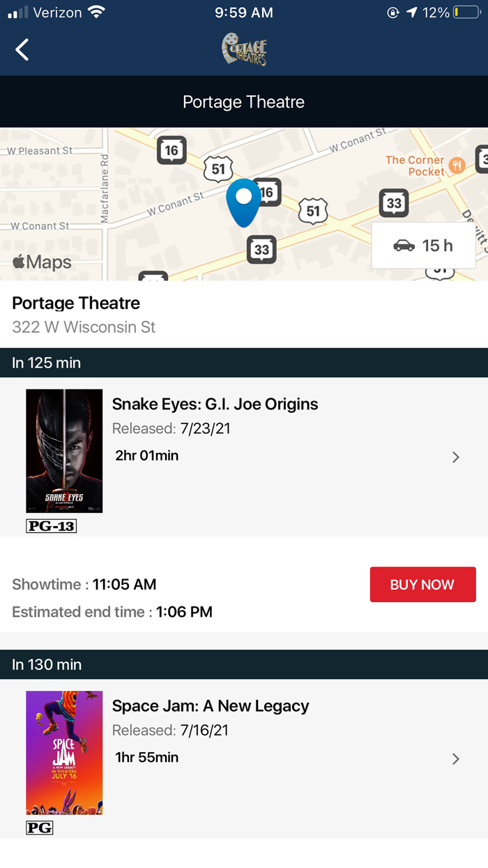This screenshot has width=488, height=868.
Task: Tap the battery indicator showing 12%
Action: tap(467, 11)
